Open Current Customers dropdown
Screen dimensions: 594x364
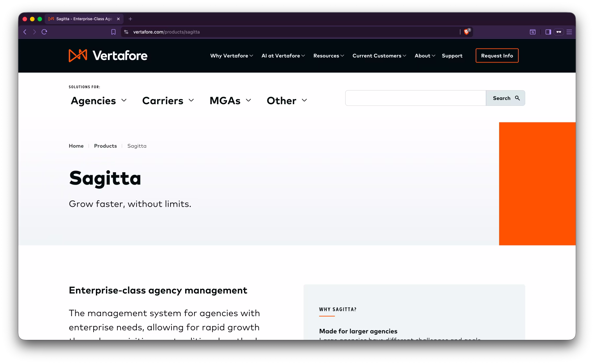pyautogui.click(x=379, y=56)
